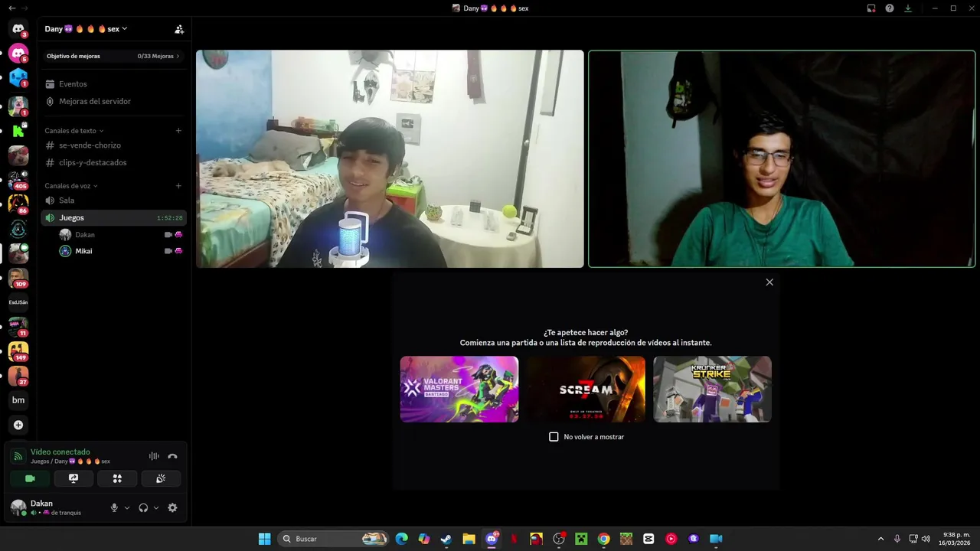Open Mejoras del servidor
This screenshot has height=551, width=980.
(113, 101)
